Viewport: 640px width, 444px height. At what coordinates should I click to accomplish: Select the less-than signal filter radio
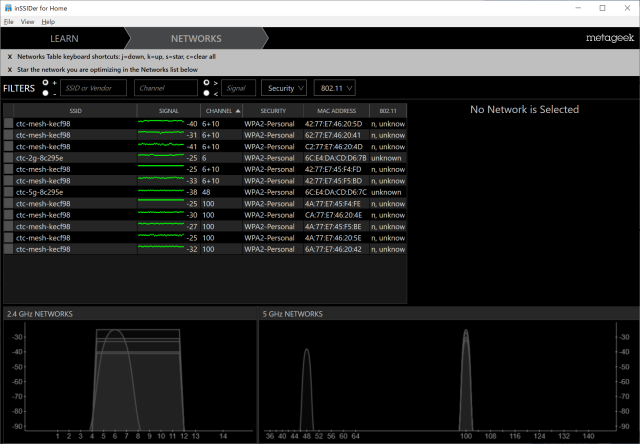point(207,93)
